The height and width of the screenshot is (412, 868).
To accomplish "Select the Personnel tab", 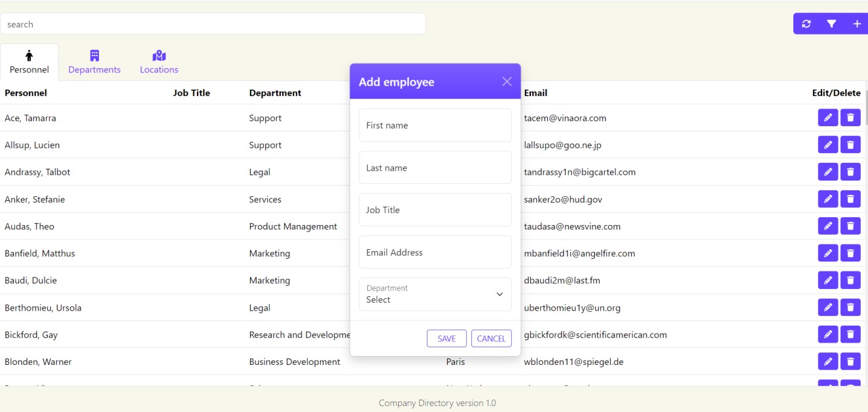I will click(29, 62).
